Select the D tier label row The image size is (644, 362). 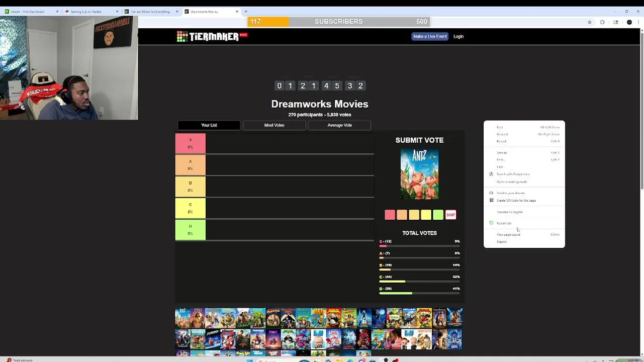point(190,230)
